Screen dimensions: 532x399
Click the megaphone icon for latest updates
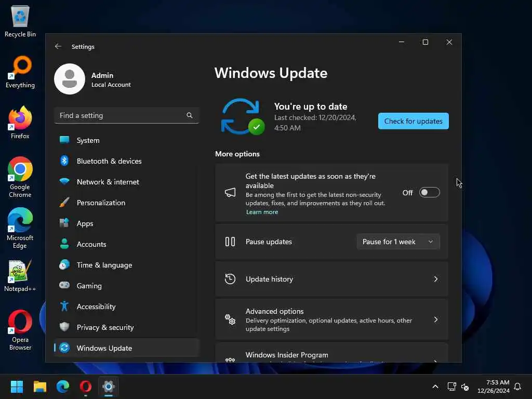(x=230, y=193)
